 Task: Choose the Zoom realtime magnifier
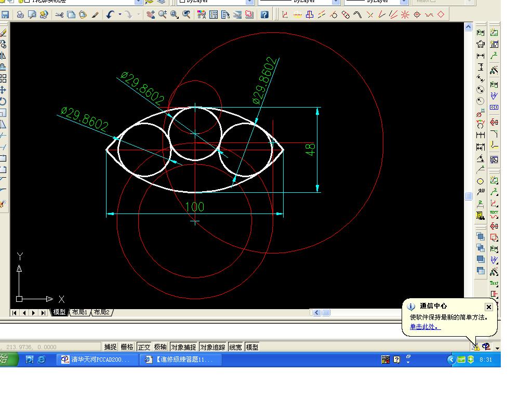pyautogui.click(x=163, y=15)
